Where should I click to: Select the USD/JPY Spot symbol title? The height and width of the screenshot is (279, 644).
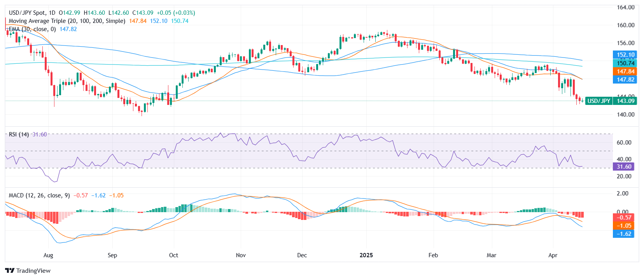pos(27,13)
